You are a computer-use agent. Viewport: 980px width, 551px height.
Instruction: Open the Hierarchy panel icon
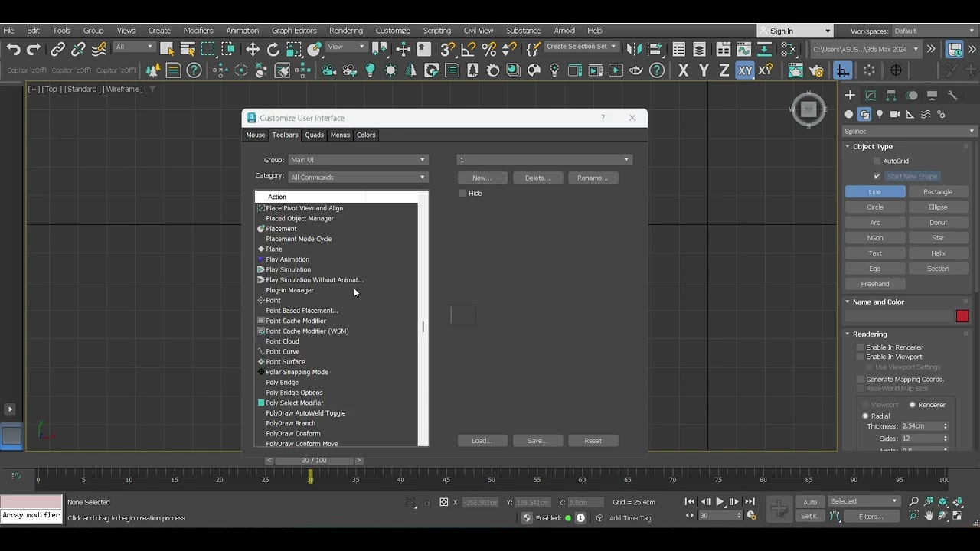tap(891, 96)
